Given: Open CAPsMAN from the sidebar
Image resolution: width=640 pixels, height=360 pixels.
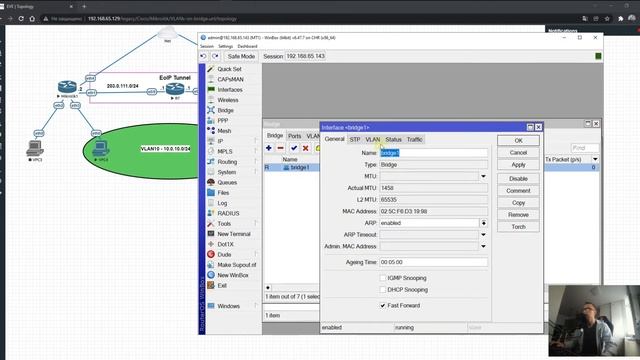Looking at the screenshot, I should [230, 79].
